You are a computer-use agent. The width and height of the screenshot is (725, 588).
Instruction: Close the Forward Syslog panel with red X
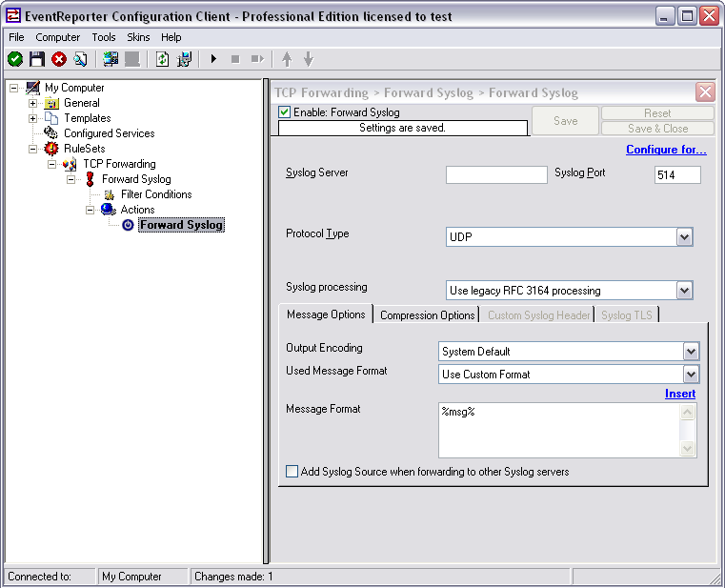click(705, 92)
